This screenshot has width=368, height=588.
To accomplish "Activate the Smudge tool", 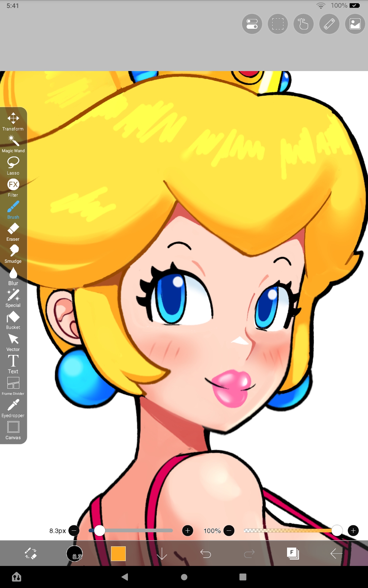I will 13,254.
